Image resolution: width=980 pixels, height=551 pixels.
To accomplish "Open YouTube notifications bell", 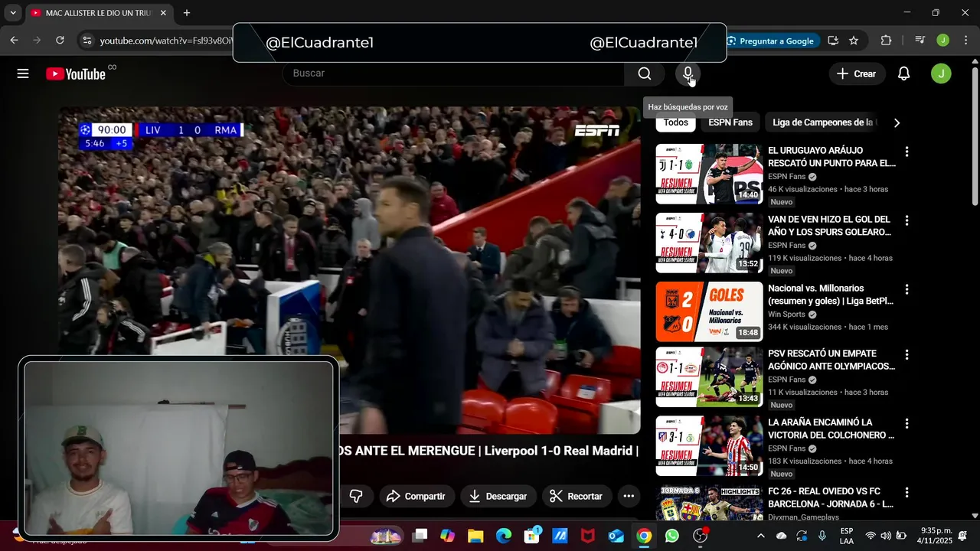I will point(903,73).
